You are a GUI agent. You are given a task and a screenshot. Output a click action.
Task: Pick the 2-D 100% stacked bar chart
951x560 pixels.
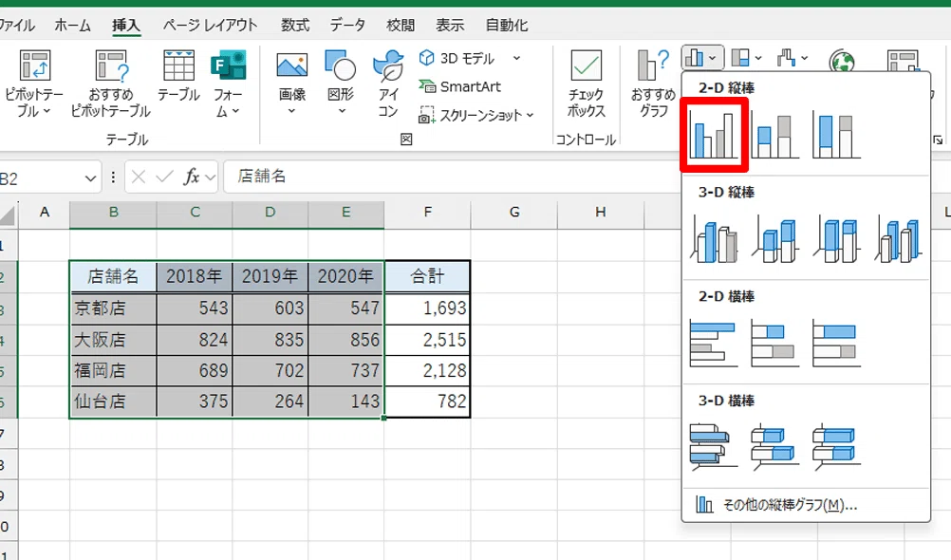[836, 345]
